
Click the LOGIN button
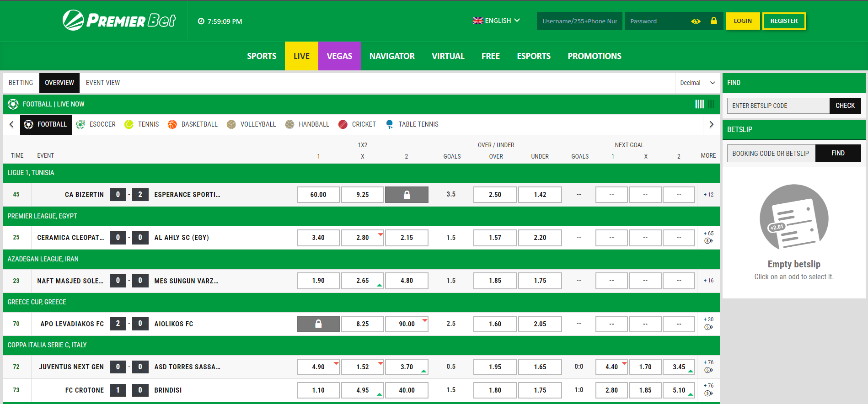tap(743, 21)
